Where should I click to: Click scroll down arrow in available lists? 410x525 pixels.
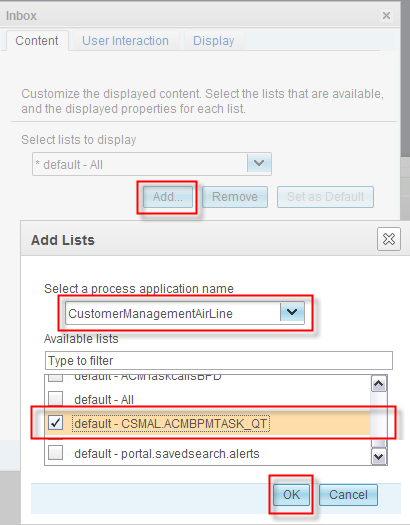pos(379,456)
